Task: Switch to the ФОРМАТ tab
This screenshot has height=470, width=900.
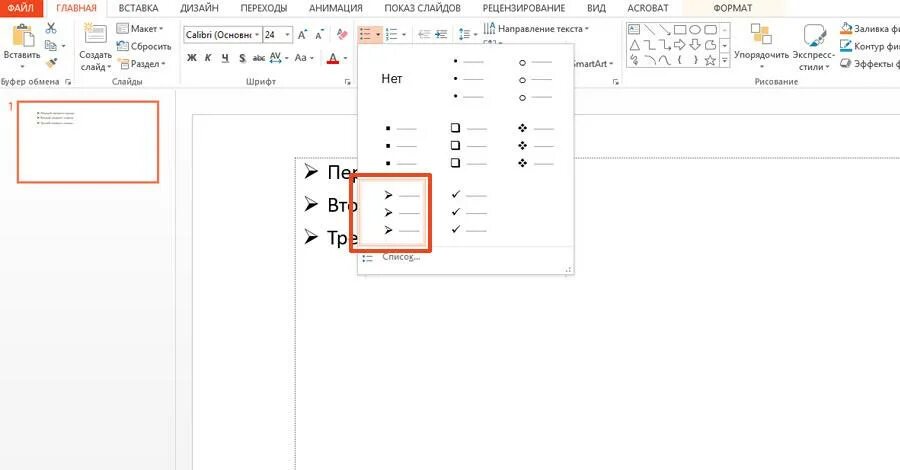Action: (732, 8)
